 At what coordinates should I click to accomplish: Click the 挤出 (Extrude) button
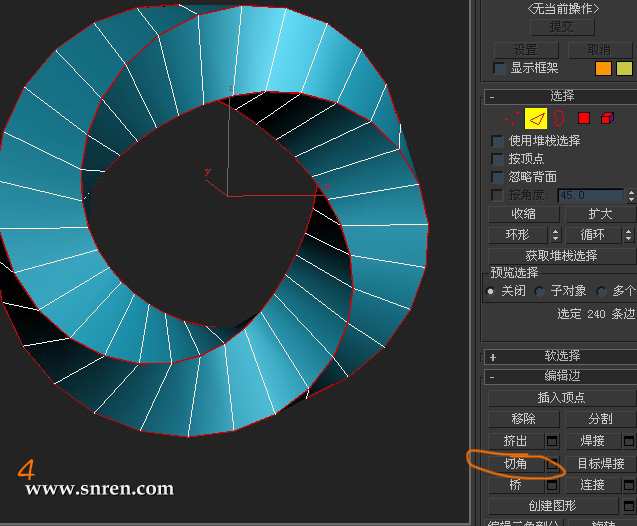(x=516, y=441)
